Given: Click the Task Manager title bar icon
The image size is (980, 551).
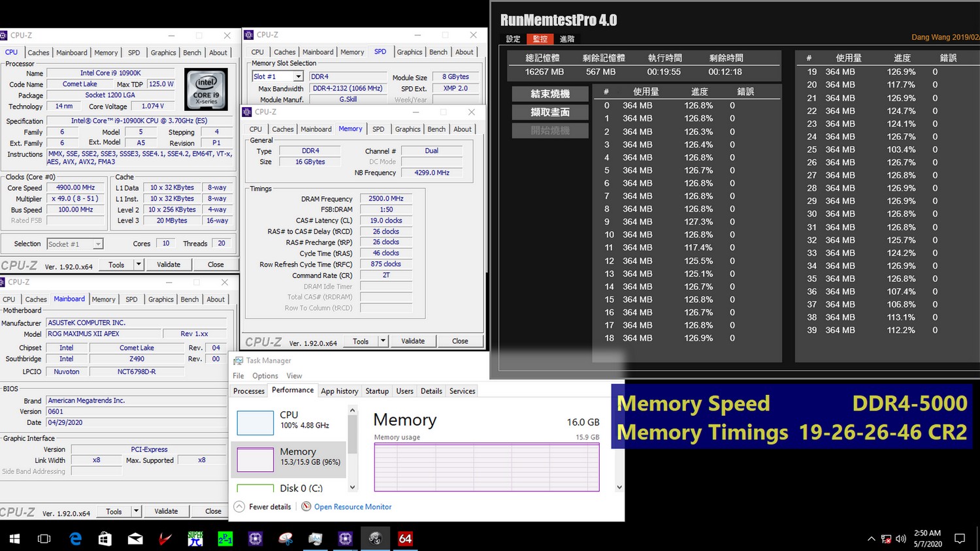Looking at the screenshot, I should point(238,360).
